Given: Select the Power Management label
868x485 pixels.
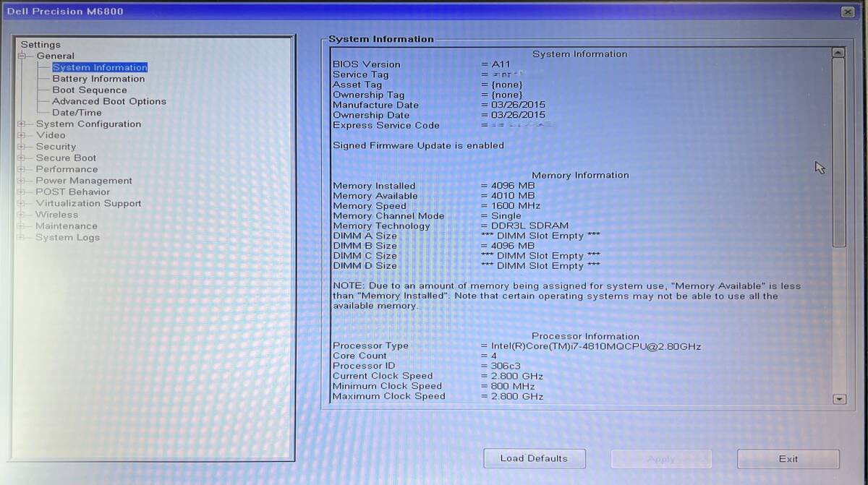Looking at the screenshot, I should (84, 181).
